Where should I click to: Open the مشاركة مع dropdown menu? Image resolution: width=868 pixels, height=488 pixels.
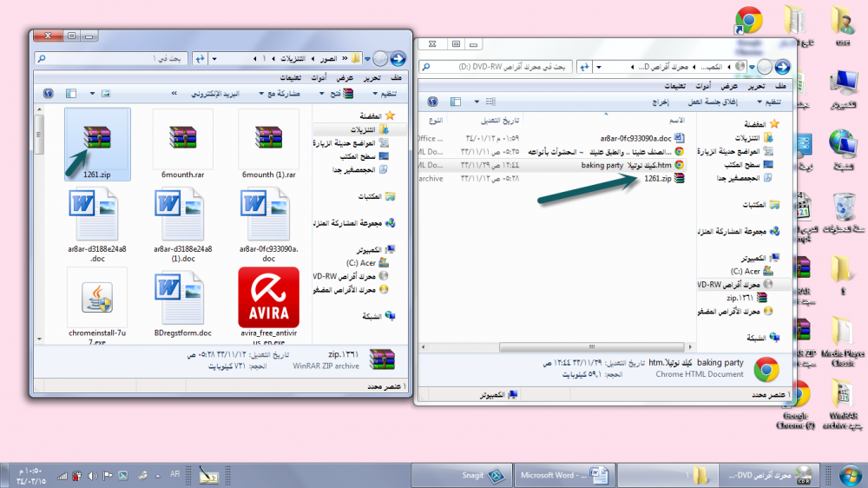point(279,92)
